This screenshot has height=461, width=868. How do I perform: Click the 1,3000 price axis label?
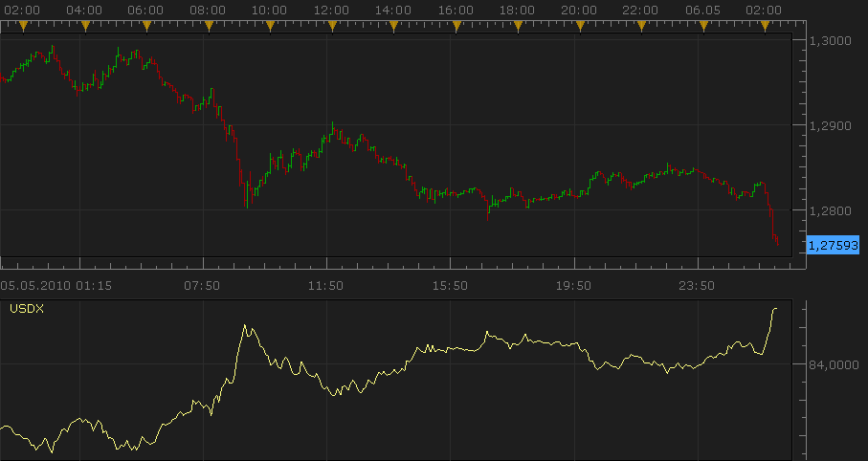click(x=831, y=41)
